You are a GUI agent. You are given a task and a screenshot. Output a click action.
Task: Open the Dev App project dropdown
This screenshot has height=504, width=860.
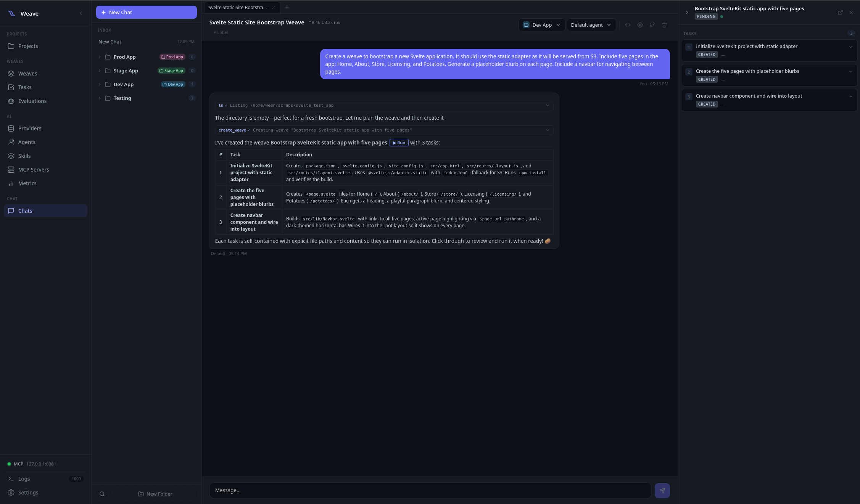click(x=541, y=25)
